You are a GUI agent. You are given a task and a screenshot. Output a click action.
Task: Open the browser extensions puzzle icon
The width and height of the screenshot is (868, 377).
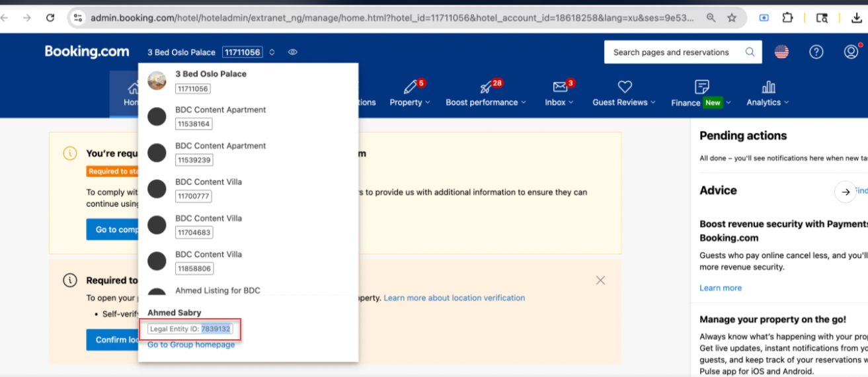click(787, 18)
